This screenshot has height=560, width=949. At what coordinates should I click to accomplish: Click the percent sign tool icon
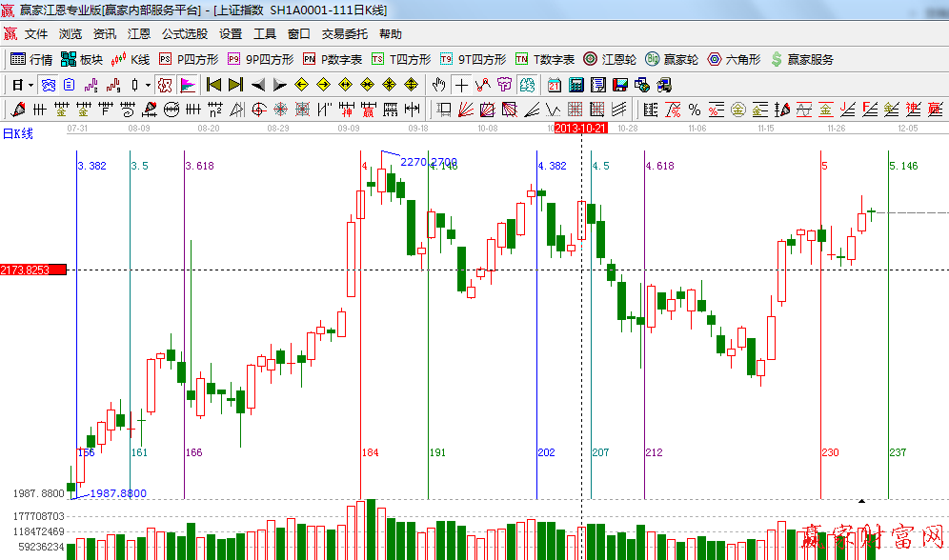[694, 109]
